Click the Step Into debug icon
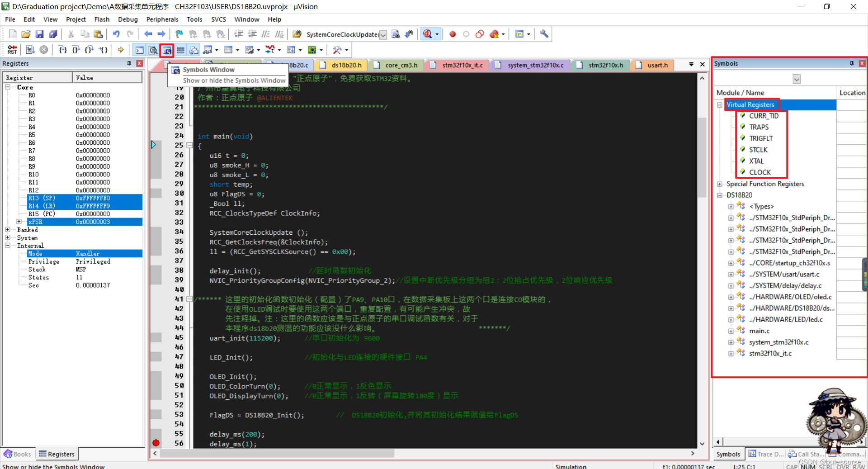This screenshot has height=469, width=868. (x=62, y=50)
